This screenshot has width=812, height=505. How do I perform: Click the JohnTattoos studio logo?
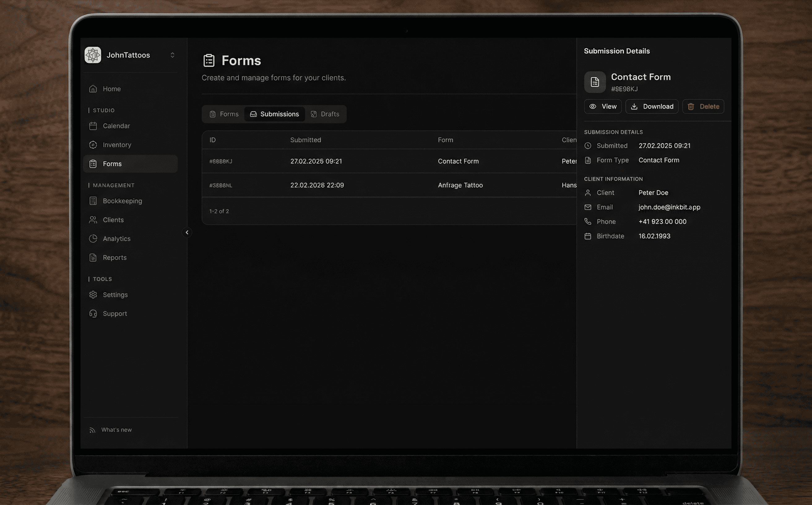point(93,55)
